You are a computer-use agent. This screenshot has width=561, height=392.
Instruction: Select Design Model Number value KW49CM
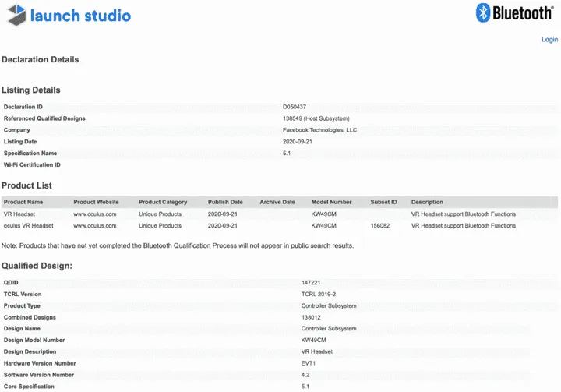coord(313,340)
